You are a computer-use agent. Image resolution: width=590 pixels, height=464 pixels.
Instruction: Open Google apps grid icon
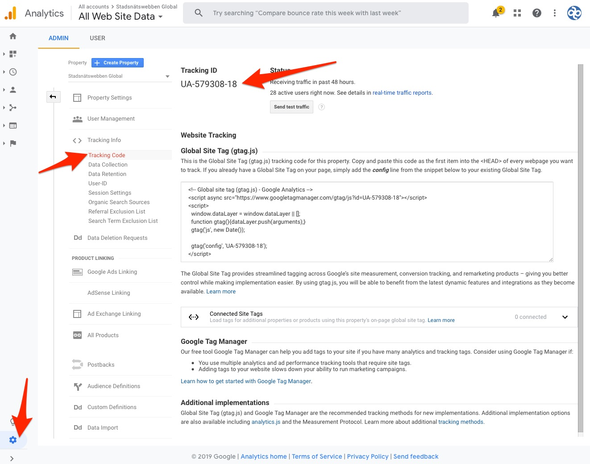517,13
